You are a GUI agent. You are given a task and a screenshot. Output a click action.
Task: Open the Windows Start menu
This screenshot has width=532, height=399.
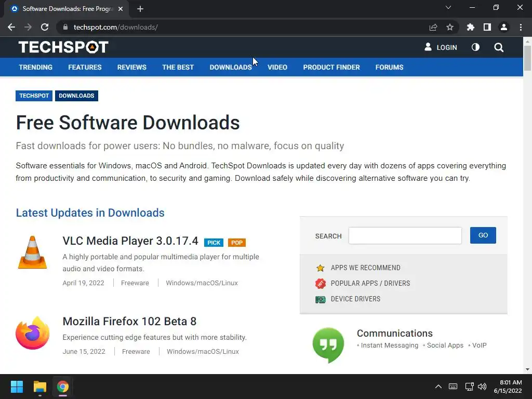[x=17, y=387]
